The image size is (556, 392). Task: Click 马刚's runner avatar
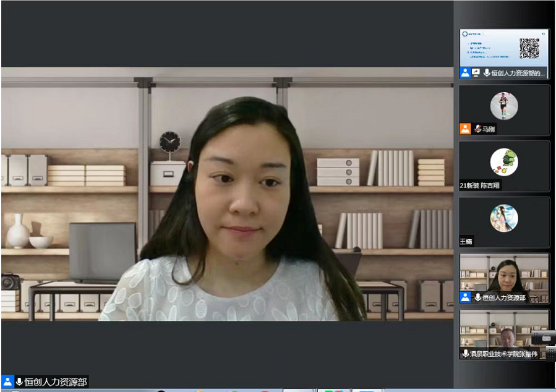click(x=504, y=106)
